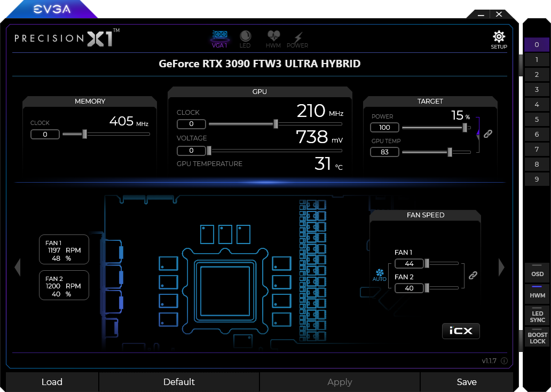Screen dimensions: 551x392
Task: Click the Load button
Action: pos(52,382)
